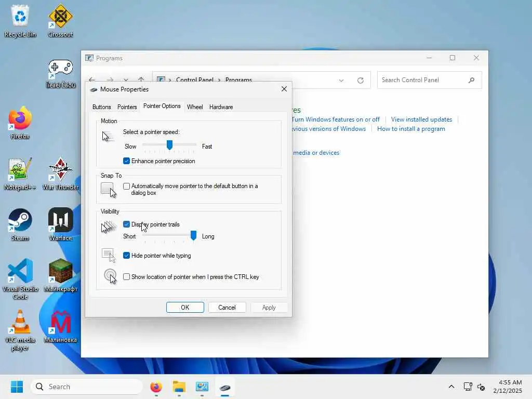Open the network status tray icon

[468, 387]
